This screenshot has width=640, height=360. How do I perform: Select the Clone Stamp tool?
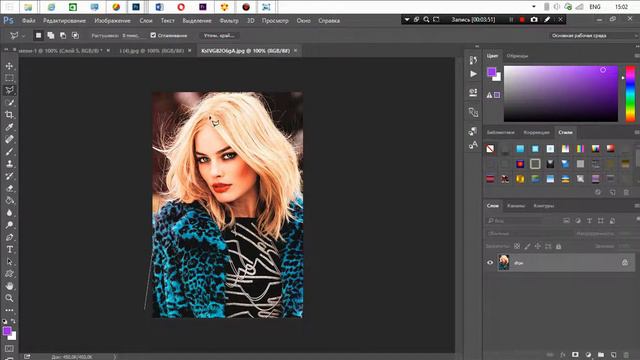click(x=9, y=164)
